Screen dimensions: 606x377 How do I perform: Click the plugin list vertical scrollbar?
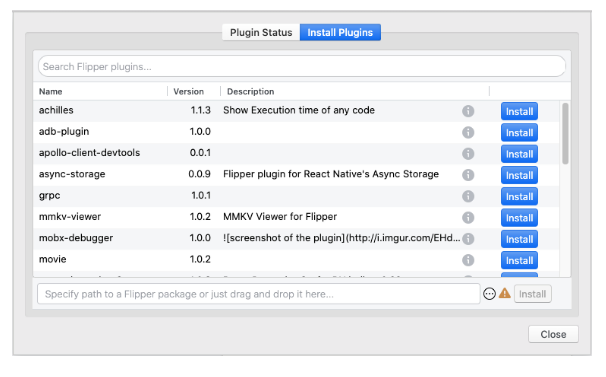coord(565,133)
